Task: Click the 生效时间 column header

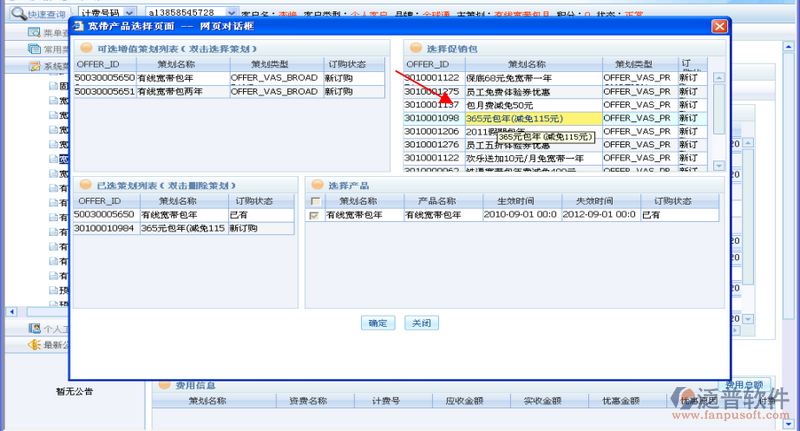Action: tap(522, 201)
